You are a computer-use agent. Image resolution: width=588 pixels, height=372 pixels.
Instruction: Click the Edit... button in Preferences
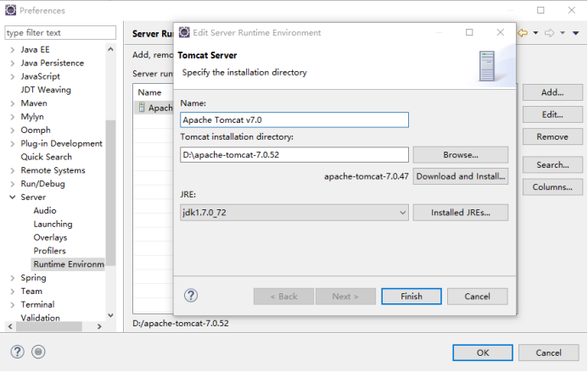click(552, 114)
